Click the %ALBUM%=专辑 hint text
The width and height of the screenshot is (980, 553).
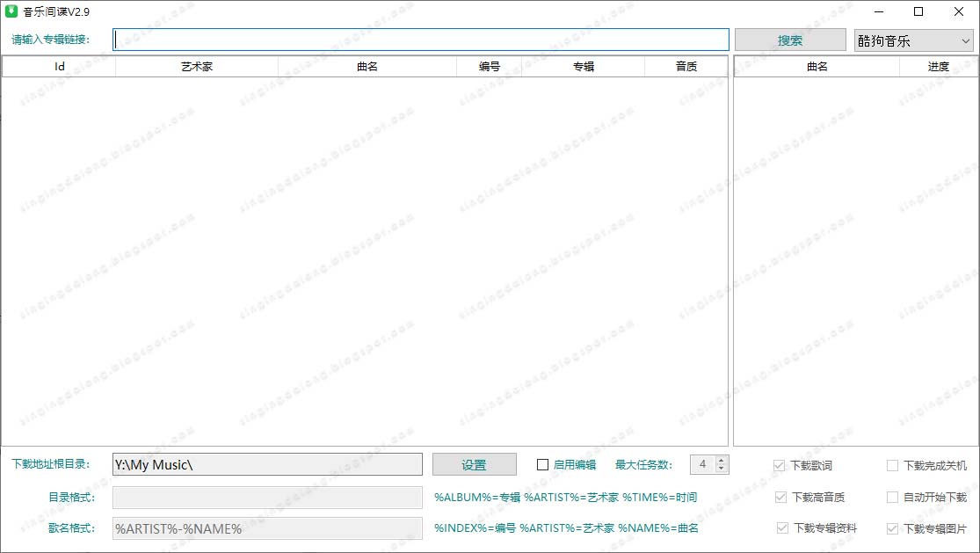477,498
